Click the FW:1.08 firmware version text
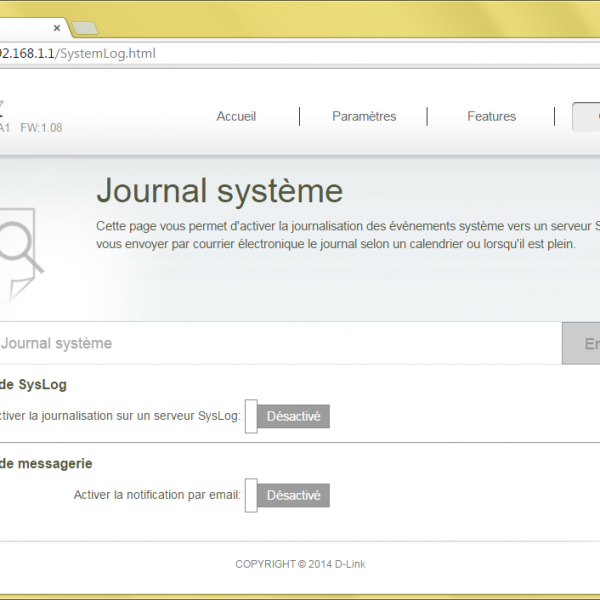Screen dimensions: 600x600 [41, 128]
